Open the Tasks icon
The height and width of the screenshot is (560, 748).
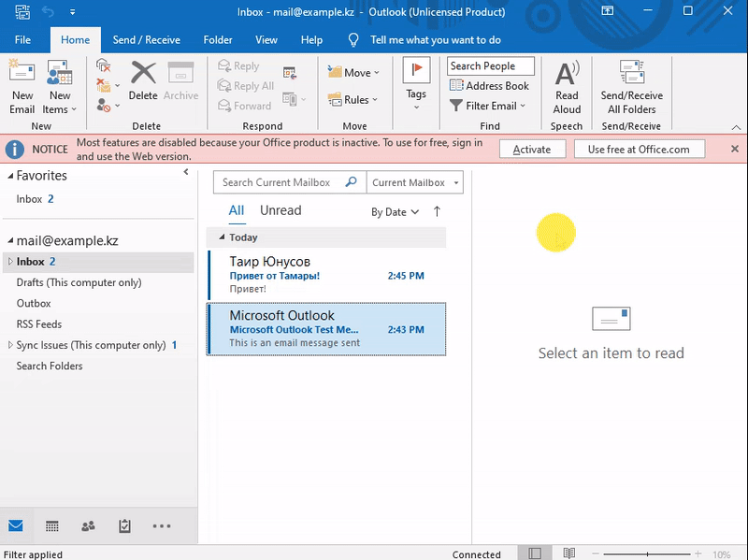pyautogui.click(x=124, y=526)
